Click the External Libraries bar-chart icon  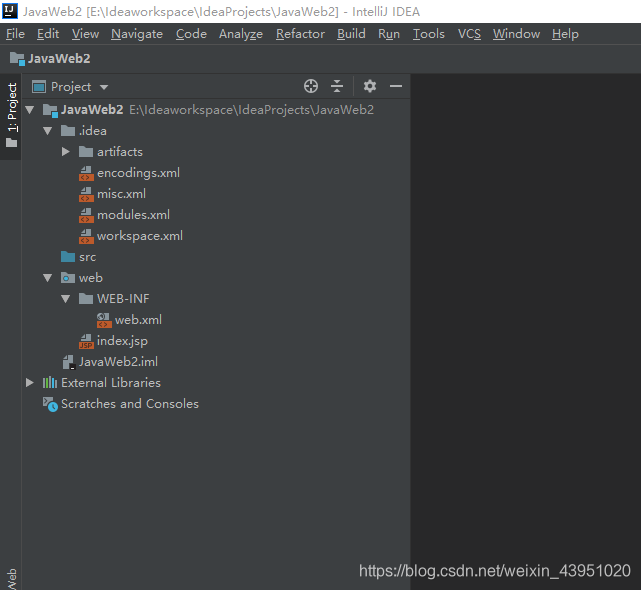(50, 383)
